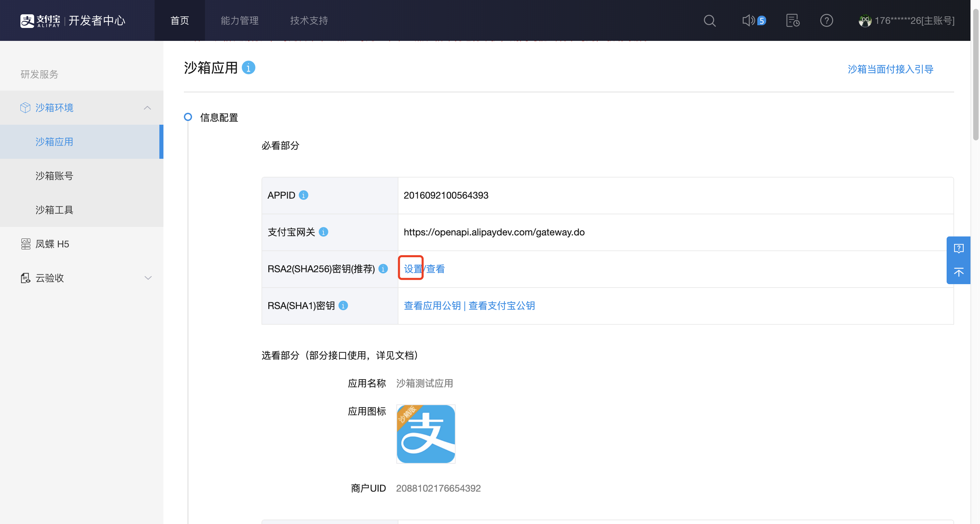Open 凤蝶 H5 sidebar item
The height and width of the screenshot is (524, 980).
[x=81, y=244]
